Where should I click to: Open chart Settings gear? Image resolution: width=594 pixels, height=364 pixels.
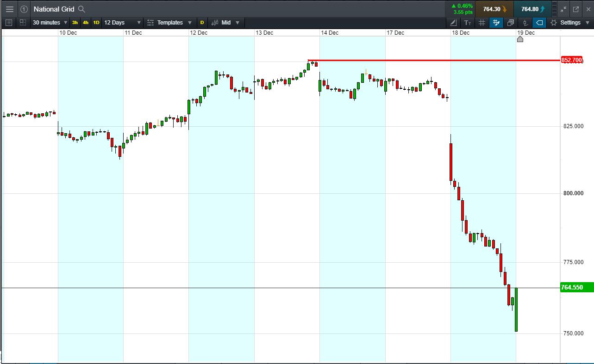coord(553,23)
